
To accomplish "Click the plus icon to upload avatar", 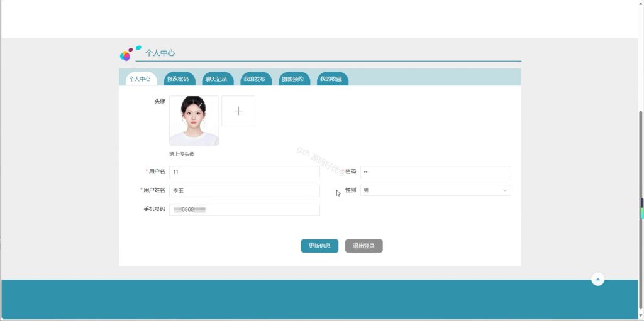I will 238,111.
